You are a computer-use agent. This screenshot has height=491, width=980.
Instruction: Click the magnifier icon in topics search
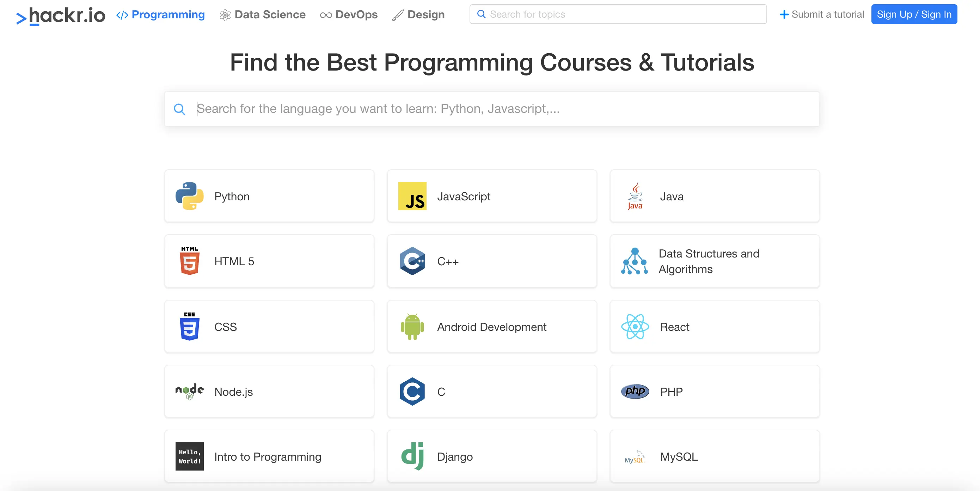click(x=481, y=14)
